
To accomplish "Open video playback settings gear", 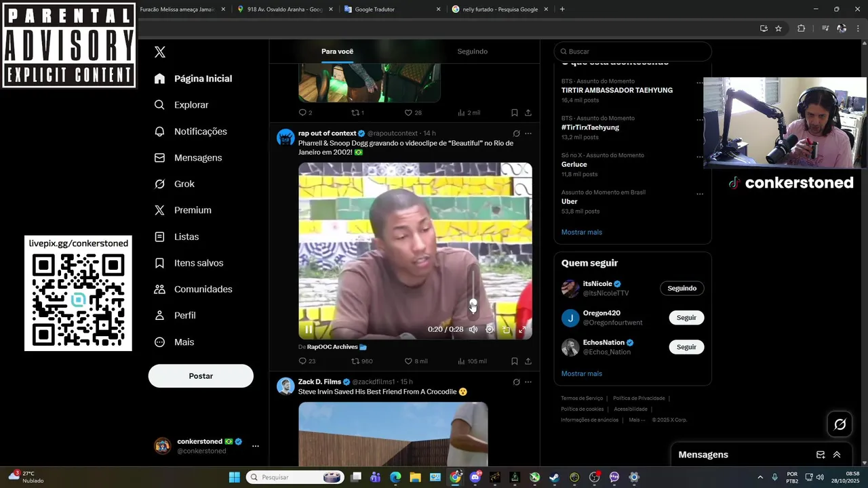I will click(490, 329).
